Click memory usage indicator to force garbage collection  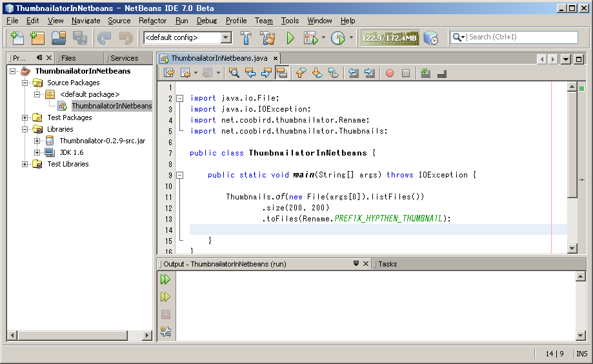(x=390, y=38)
